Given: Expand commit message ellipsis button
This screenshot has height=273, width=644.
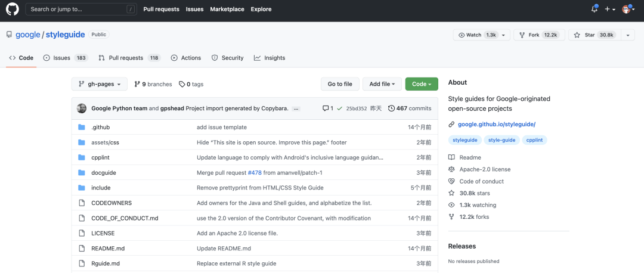Looking at the screenshot, I should pyautogui.click(x=296, y=109).
